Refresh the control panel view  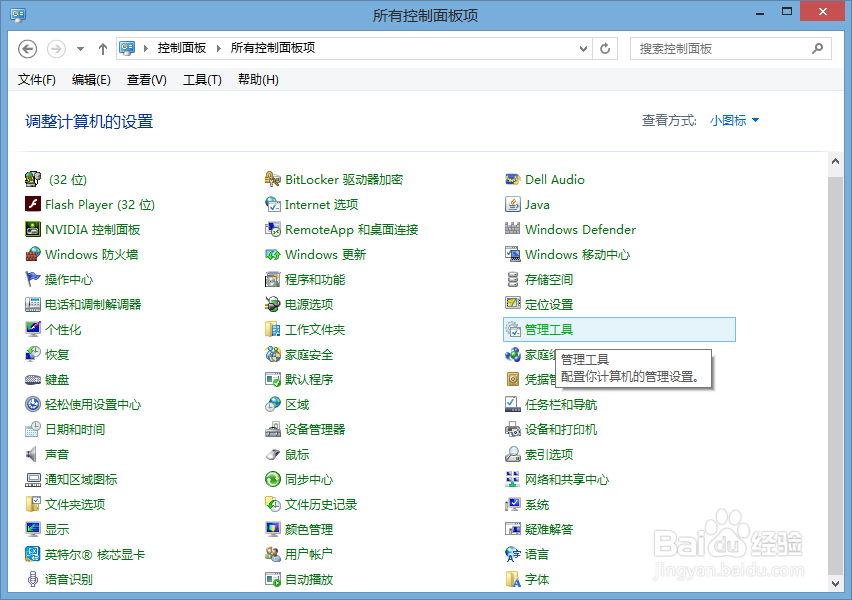(605, 48)
